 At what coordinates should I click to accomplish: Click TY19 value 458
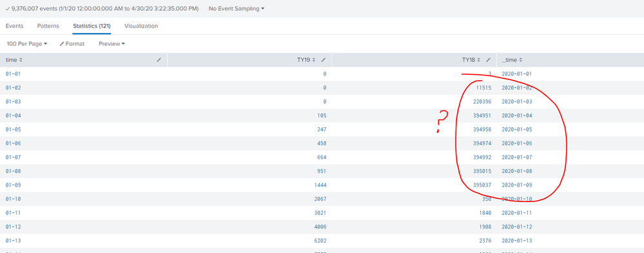coord(322,143)
